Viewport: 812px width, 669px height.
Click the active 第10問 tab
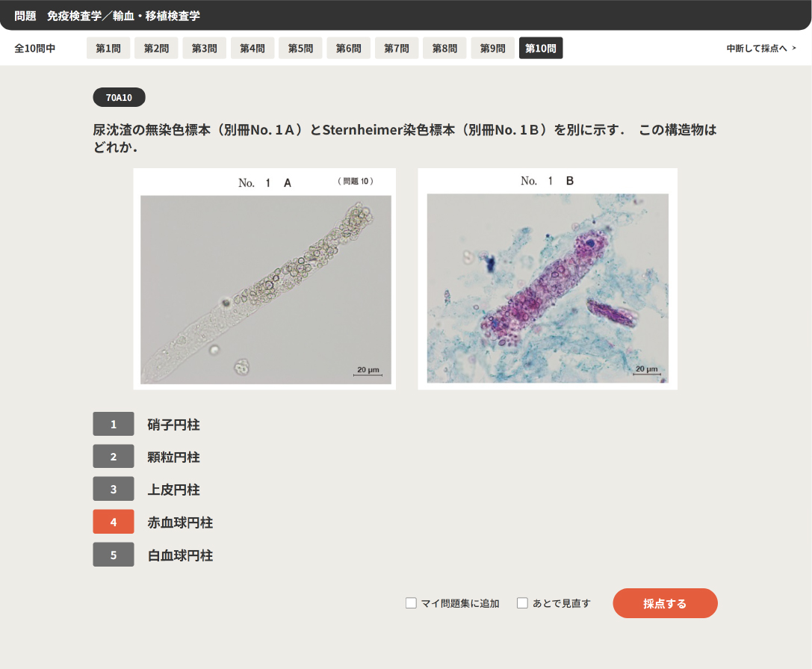point(541,48)
